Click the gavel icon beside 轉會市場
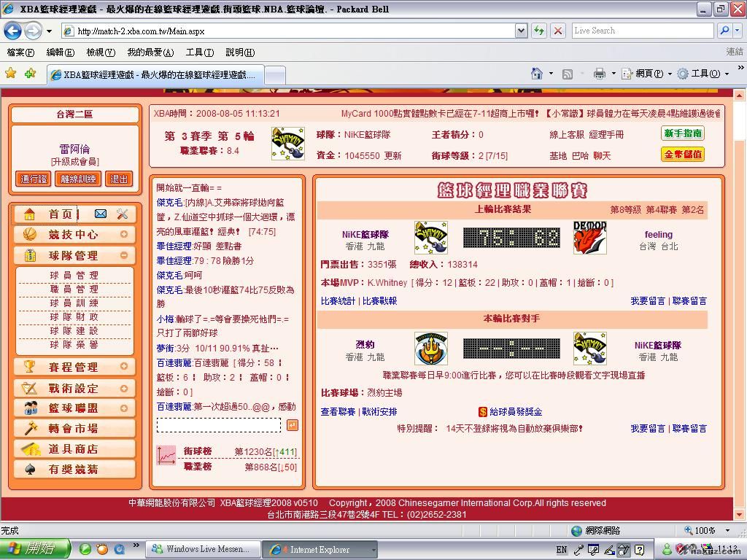The height and width of the screenshot is (560, 747). (31, 428)
